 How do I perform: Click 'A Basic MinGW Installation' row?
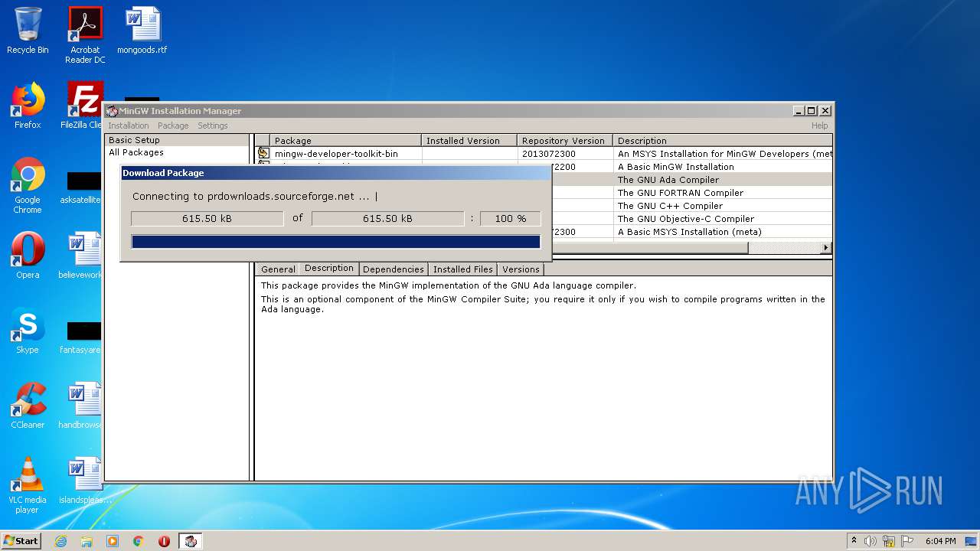(676, 167)
